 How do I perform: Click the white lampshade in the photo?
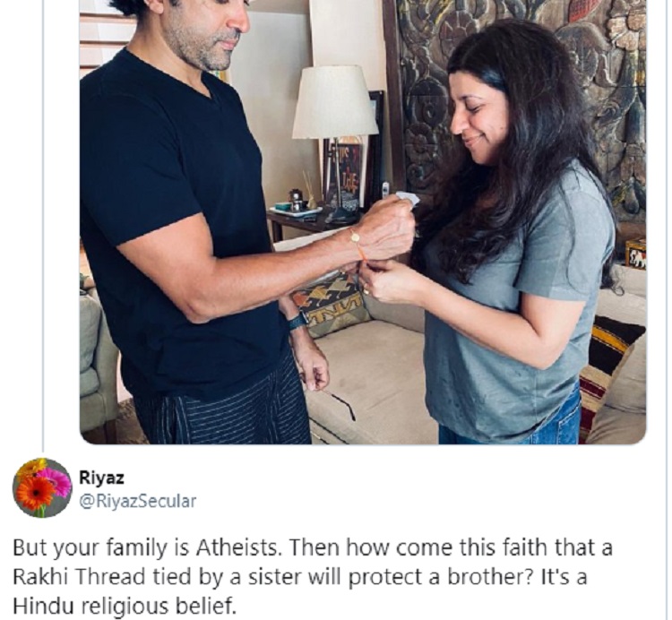point(335,102)
